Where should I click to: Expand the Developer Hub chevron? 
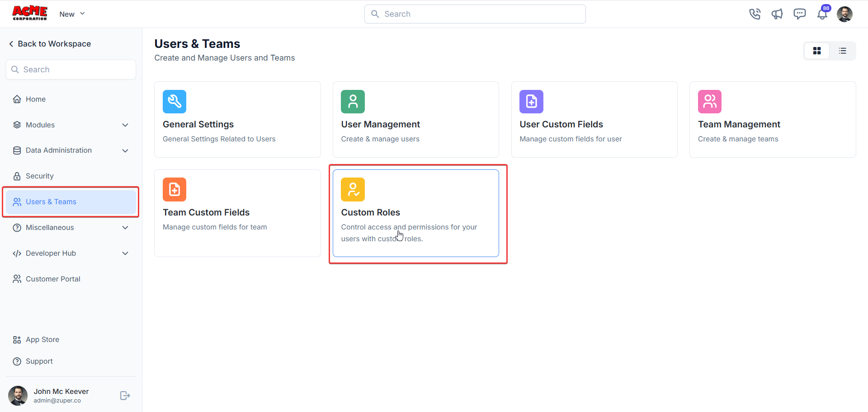[x=125, y=253]
